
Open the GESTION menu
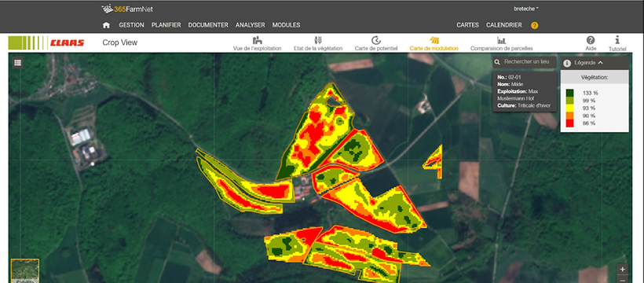click(131, 25)
